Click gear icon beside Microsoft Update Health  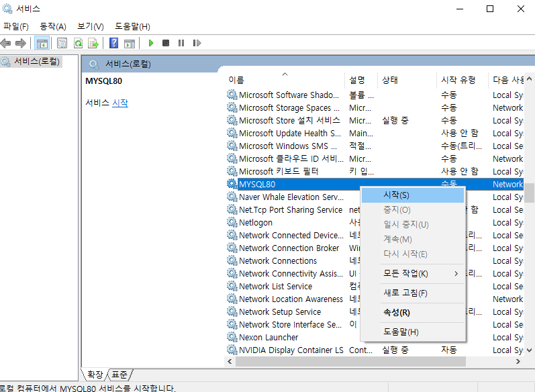[x=232, y=133]
